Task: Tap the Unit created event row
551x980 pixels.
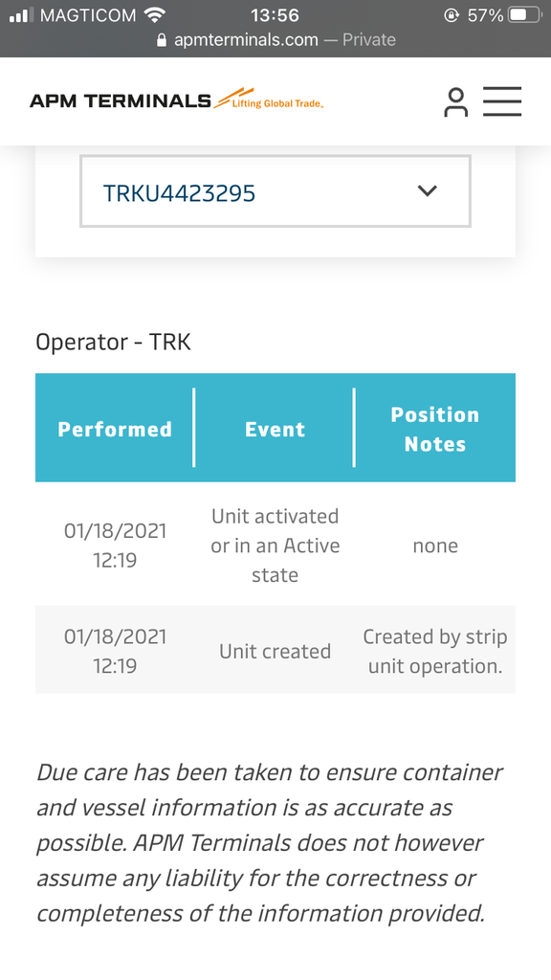Action: click(275, 651)
